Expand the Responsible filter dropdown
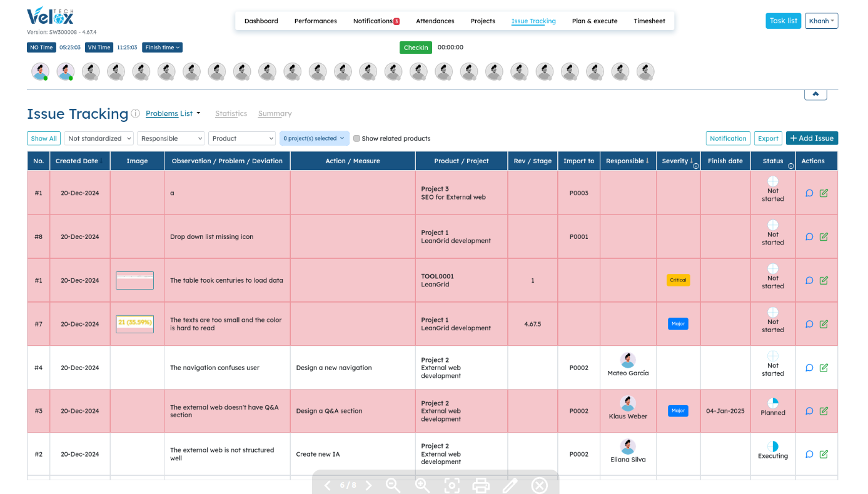 [x=171, y=139]
